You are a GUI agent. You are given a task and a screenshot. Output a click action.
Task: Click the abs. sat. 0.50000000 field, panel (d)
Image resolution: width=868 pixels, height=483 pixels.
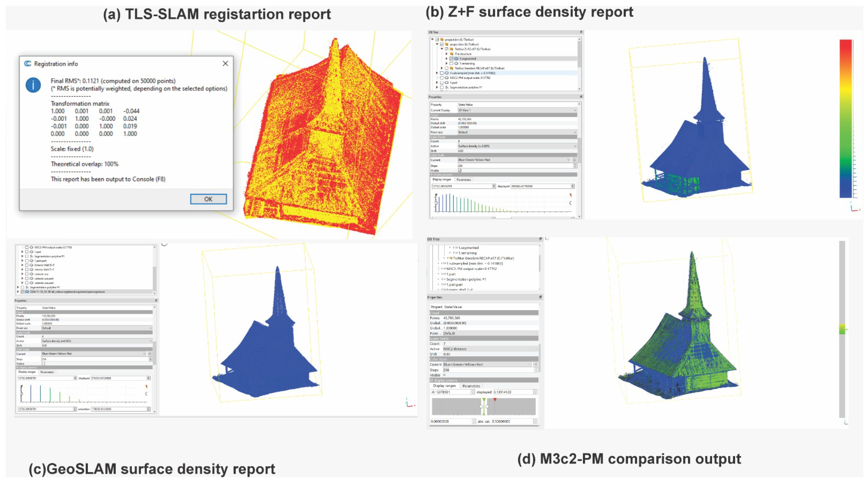(514, 421)
